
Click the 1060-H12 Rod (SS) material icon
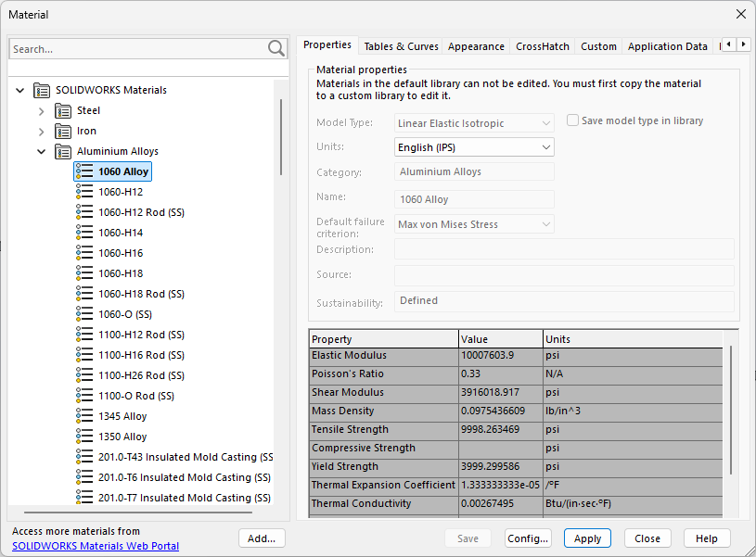[x=84, y=212]
